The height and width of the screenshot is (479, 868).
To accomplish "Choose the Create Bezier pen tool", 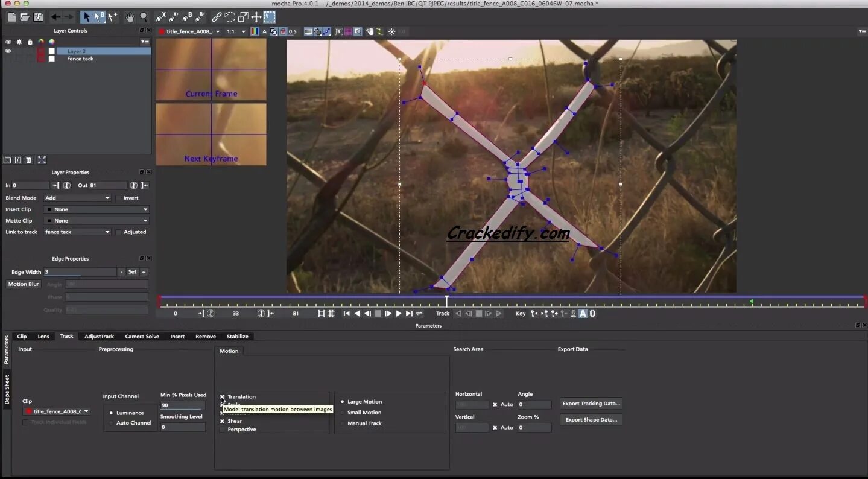I will pyautogui.click(x=187, y=17).
